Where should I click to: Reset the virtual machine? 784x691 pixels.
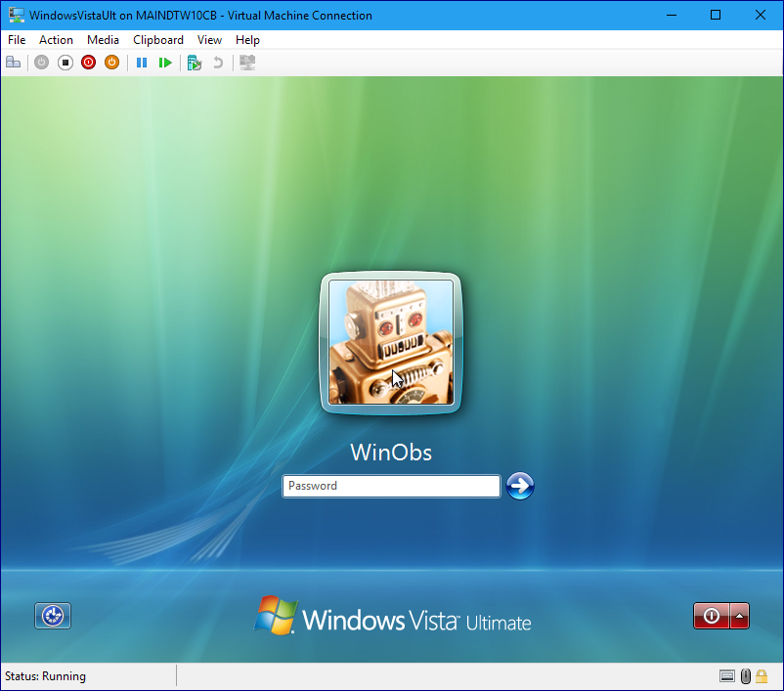165,62
